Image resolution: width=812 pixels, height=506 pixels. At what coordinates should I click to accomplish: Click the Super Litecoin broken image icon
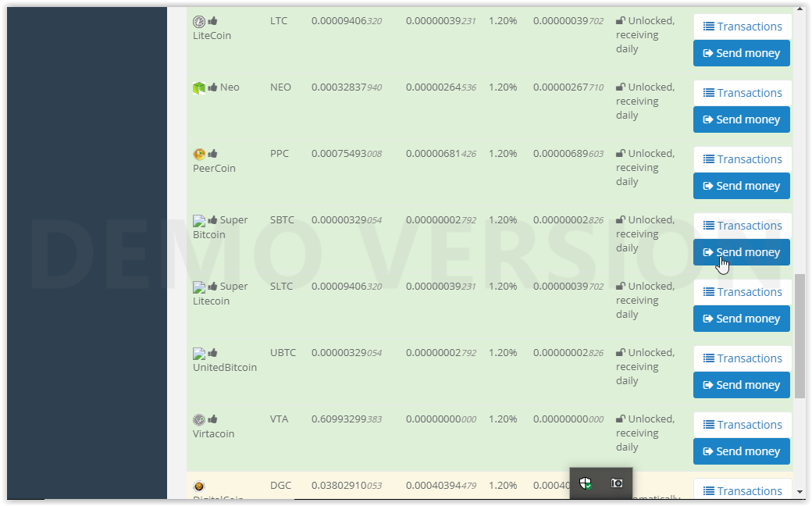click(x=199, y=287)
